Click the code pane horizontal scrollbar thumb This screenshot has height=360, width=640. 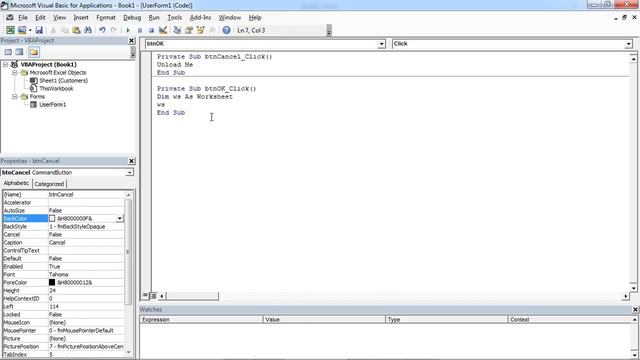click(x=192, y=296)
